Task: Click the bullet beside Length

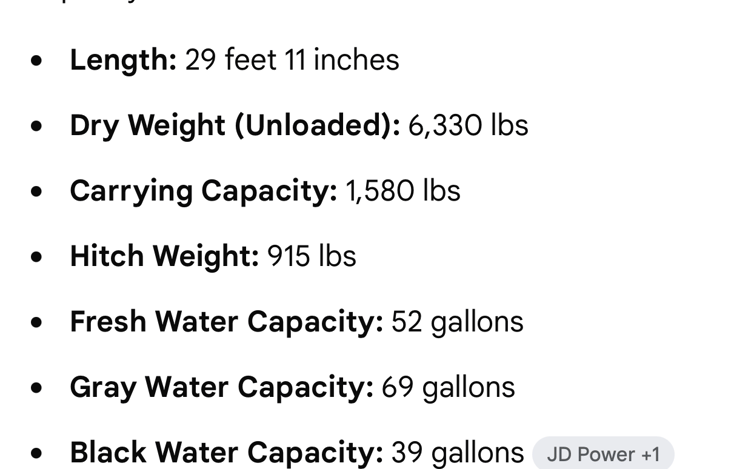Action: coord(36,61)
